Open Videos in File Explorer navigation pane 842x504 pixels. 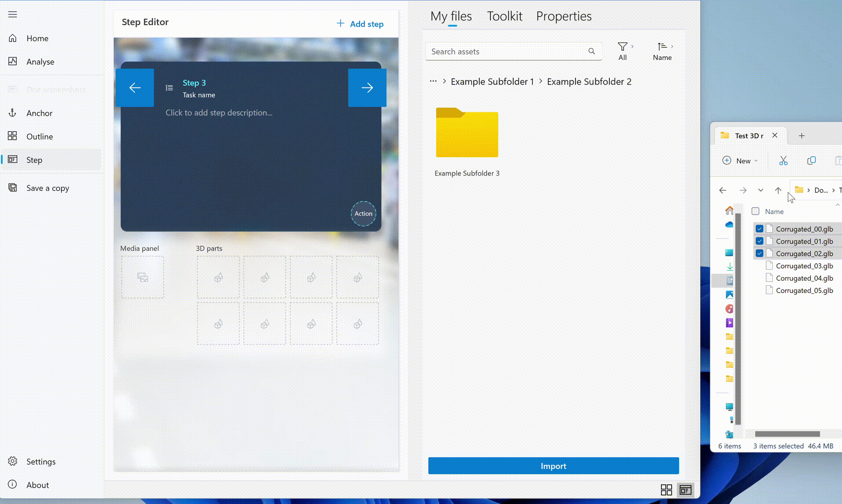click(x=729, y=323)
